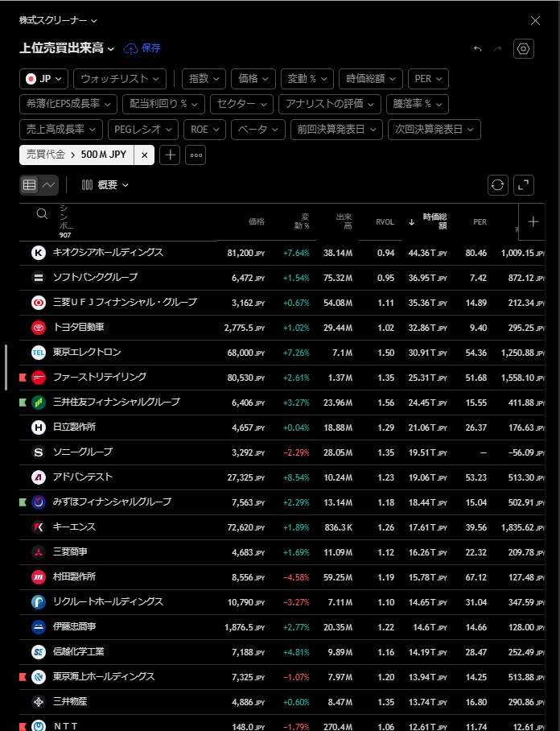Click green flag beside みずほフィナンシャルグループ
Screen dimensions: 560x731
click(x=23, y=502)
